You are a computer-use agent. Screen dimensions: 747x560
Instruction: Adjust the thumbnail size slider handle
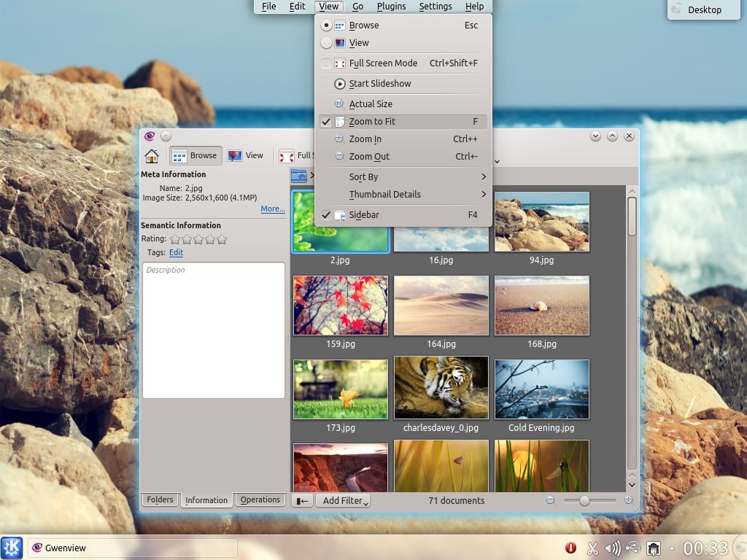coord(584,500)
